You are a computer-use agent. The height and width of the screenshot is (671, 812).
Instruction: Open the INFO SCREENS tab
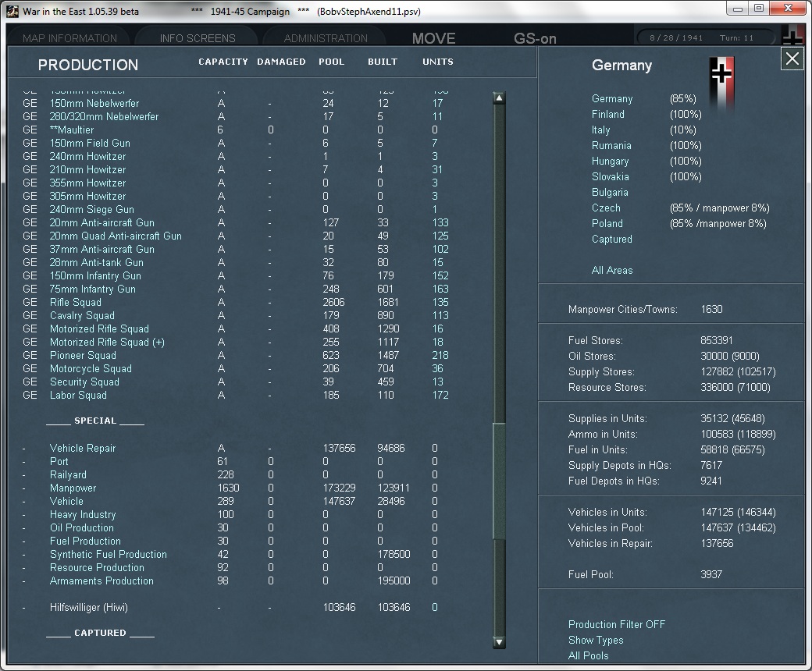pos(198,38)
